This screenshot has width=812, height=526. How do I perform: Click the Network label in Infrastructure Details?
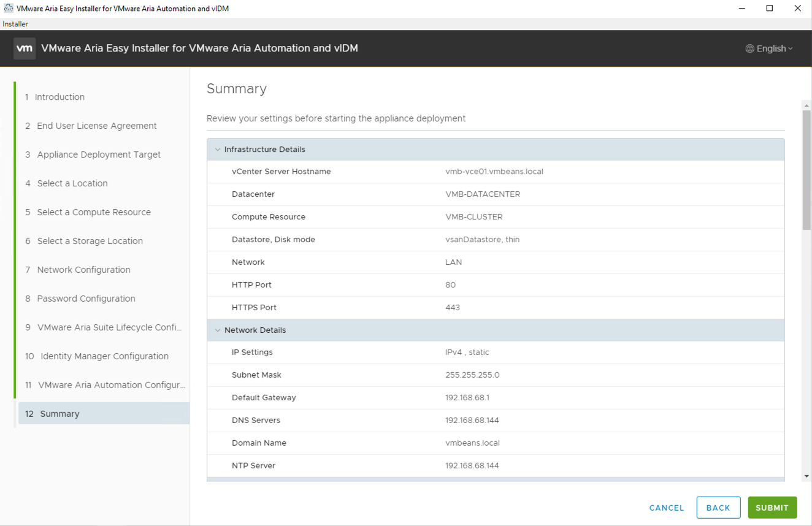coord(248,262)
